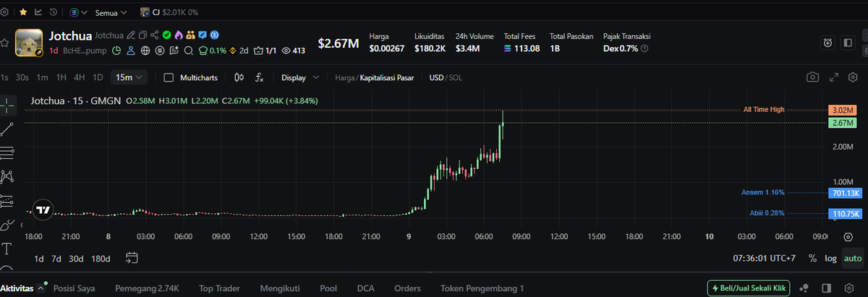Switch currency to SOL

pyautogui.click(x=456, y=77)
